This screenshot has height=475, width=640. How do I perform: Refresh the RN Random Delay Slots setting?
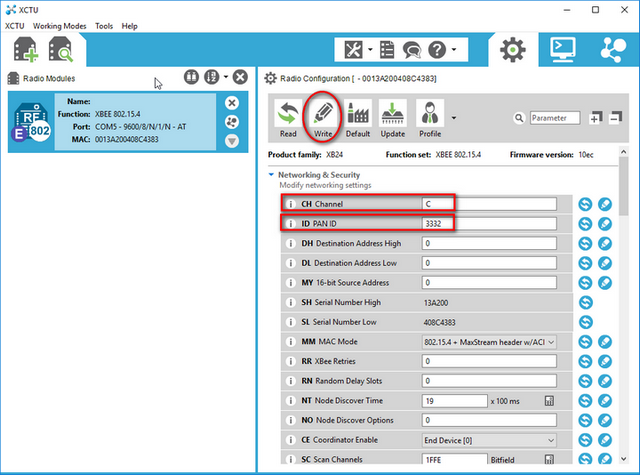585,381
